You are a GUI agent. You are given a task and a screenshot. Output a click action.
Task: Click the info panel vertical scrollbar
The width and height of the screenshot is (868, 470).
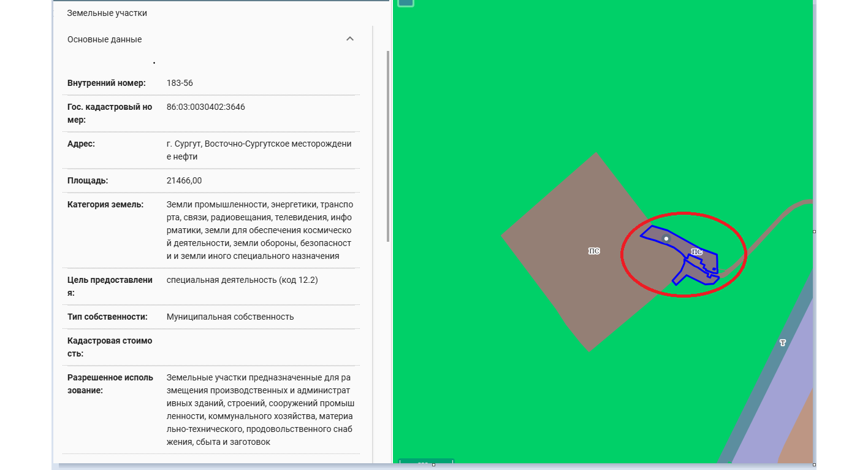(387, 146)
